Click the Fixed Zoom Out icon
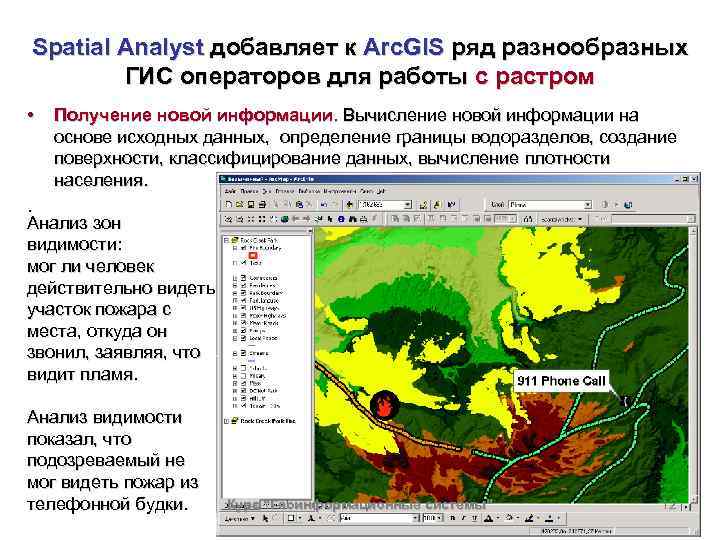 pos(262,219)
